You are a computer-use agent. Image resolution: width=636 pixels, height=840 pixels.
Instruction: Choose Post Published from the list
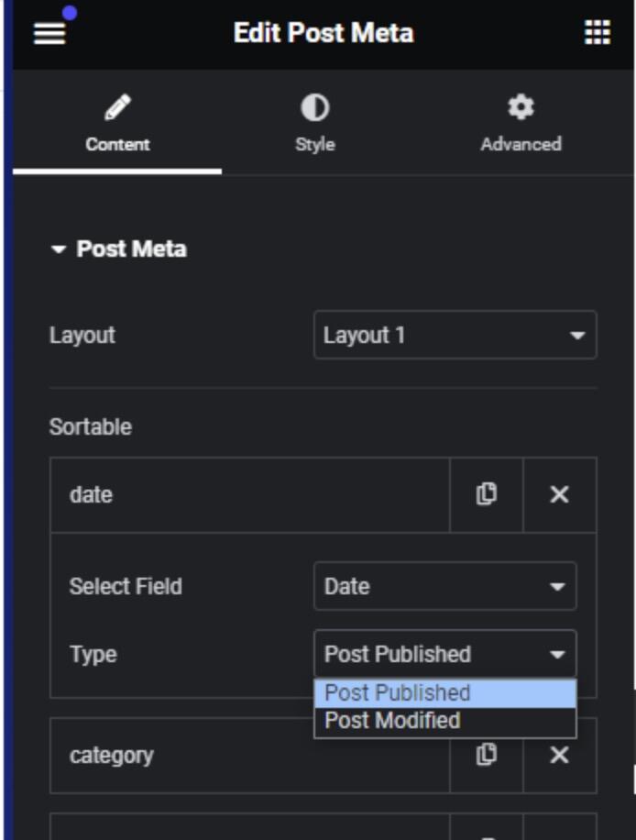444,693
